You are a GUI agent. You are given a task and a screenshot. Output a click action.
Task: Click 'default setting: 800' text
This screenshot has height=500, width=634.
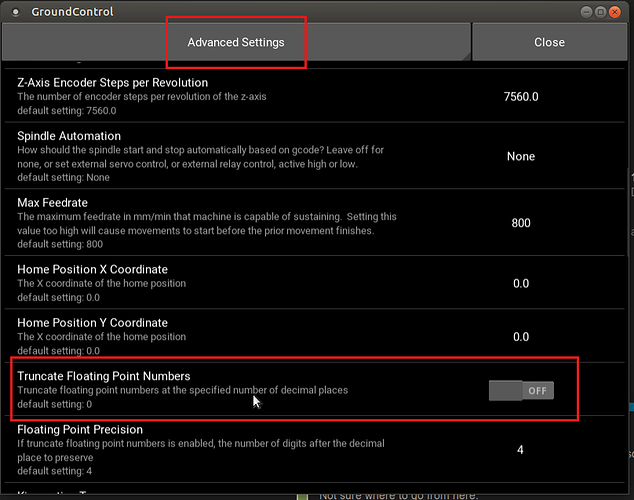[60, 244]
